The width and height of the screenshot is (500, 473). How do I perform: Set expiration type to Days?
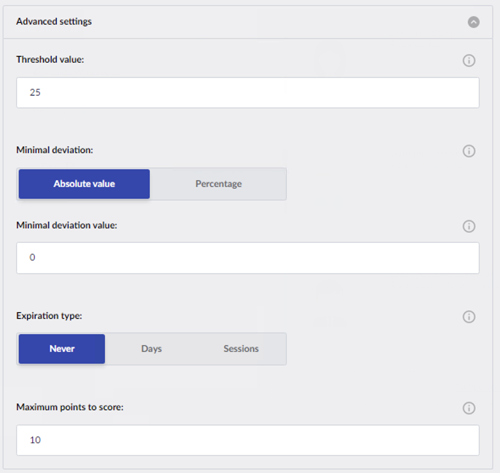[151, 349]
